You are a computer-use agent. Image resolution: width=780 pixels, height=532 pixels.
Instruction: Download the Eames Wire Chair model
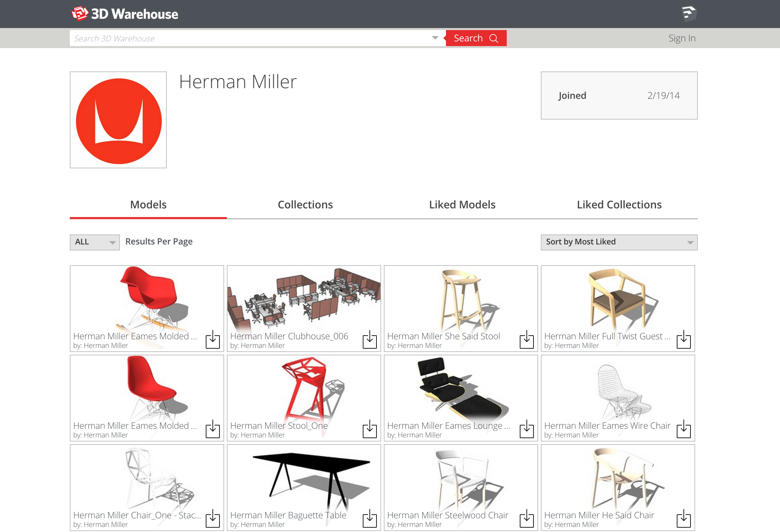[683, 429]
